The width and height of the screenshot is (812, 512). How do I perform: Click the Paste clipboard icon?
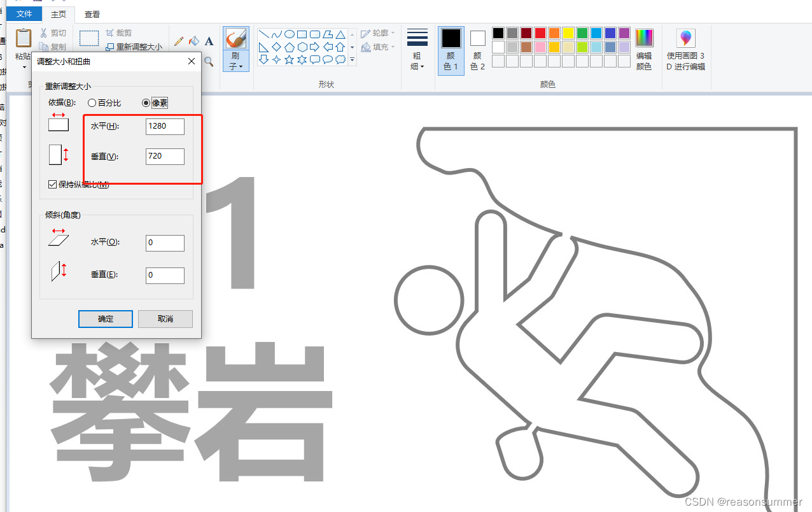(x=24, y=38)
